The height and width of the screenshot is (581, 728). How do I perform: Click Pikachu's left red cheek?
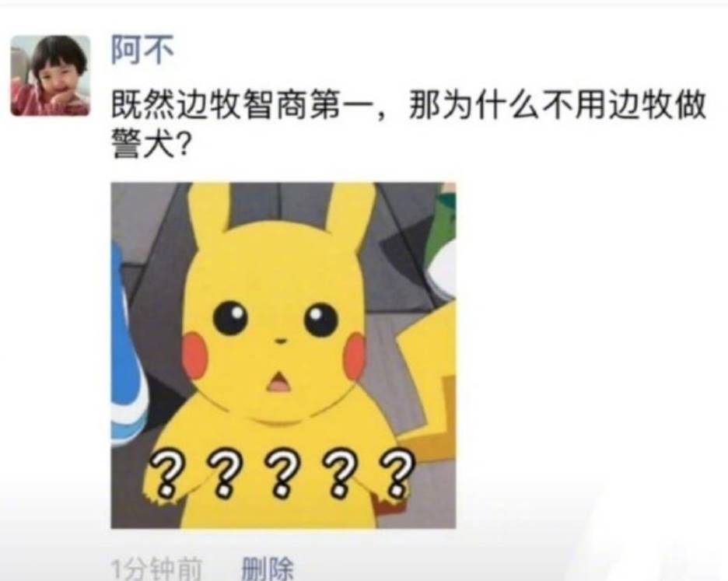[x=195, y=355]
